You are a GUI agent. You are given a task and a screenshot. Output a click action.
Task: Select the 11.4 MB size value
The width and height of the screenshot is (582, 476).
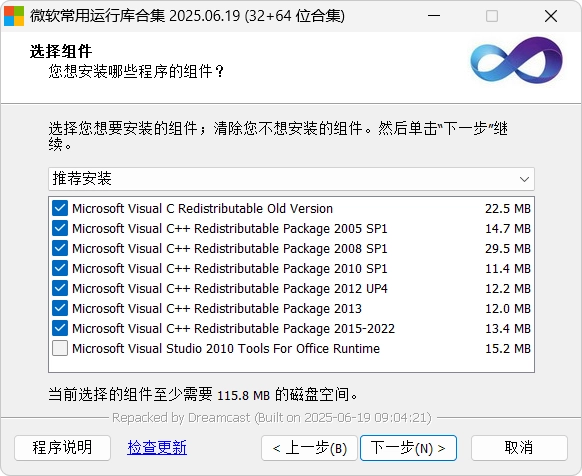tap(508, 269)
